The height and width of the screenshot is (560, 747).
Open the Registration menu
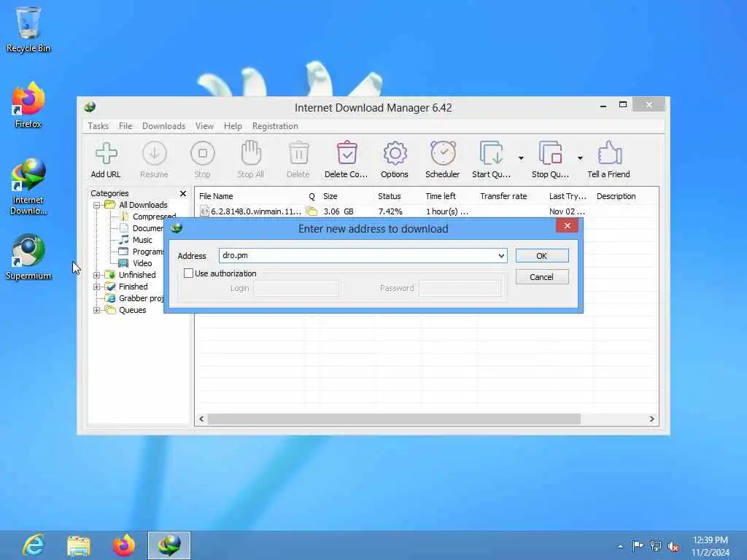275,126
